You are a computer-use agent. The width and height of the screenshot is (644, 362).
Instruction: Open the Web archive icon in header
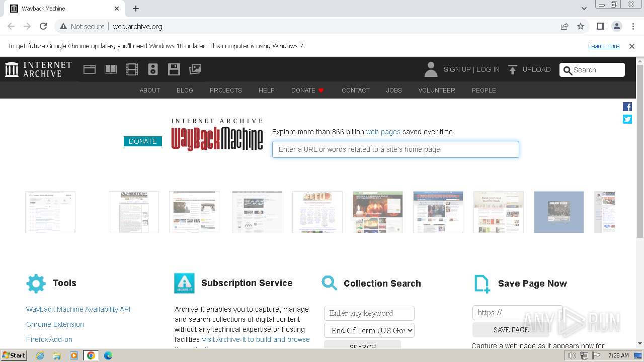90,69
